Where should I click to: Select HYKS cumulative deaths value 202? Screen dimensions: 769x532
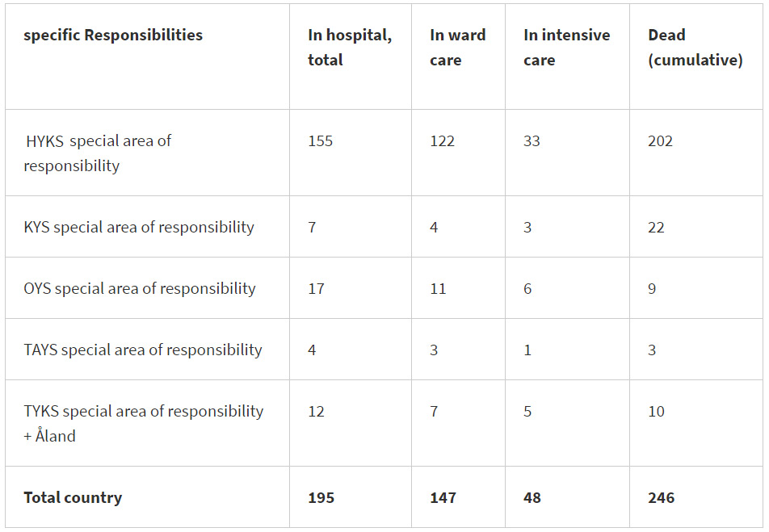click(660, 141)
